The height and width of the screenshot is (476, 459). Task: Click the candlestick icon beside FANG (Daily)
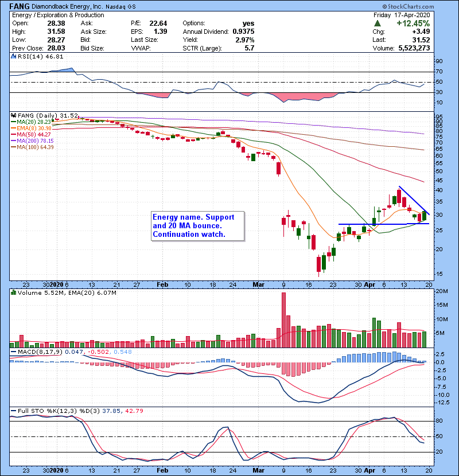[13, 116]
